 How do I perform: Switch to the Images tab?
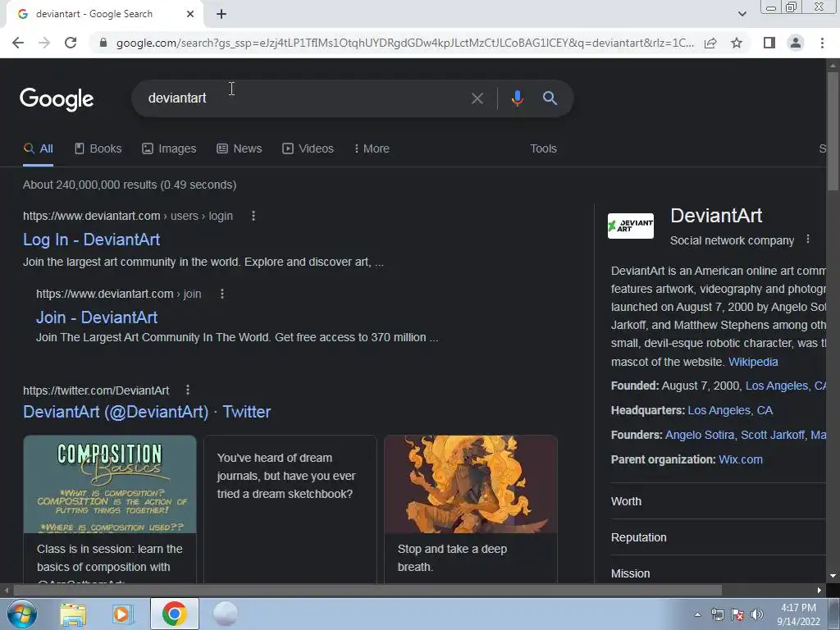pyautogui.click(x=169, y=149)
